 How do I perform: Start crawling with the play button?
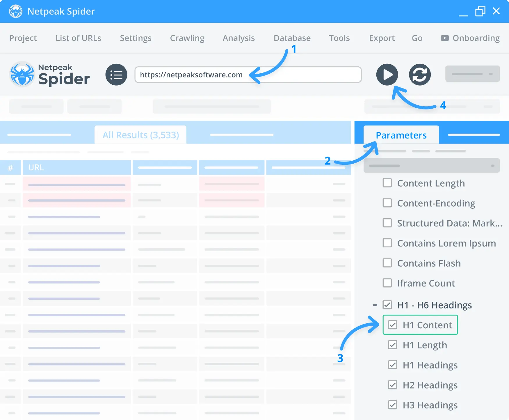click(x=387, y=75)
